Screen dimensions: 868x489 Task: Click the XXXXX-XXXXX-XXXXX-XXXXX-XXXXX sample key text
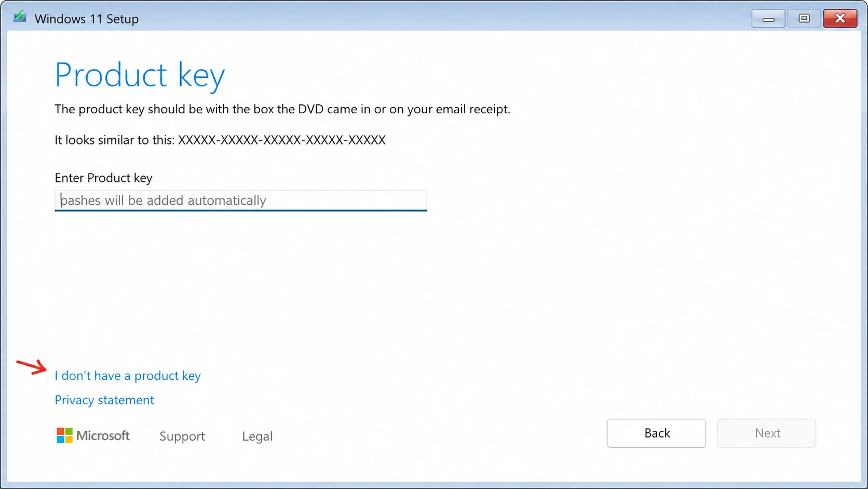[282, 140]
